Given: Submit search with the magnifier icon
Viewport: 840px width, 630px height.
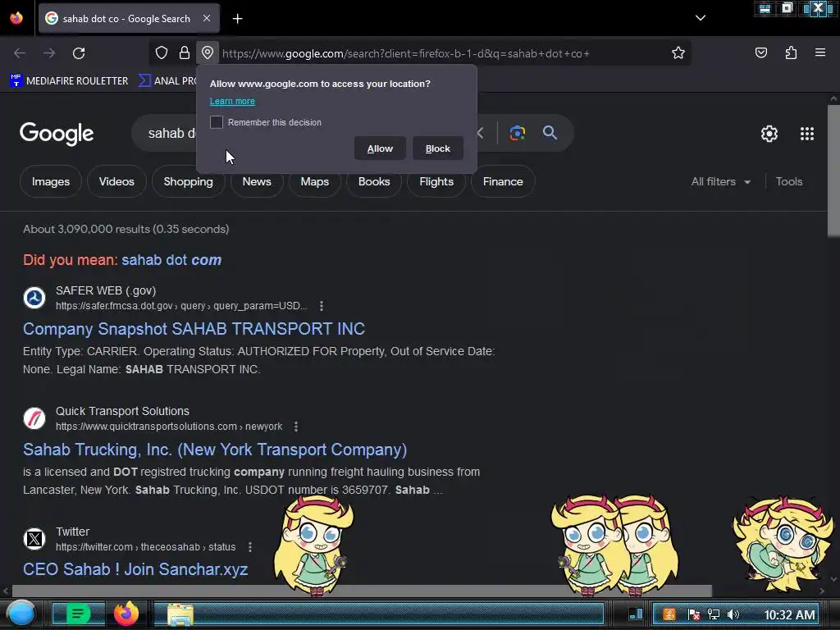Looking at the screenshot, I should click(x=550, y=133).
